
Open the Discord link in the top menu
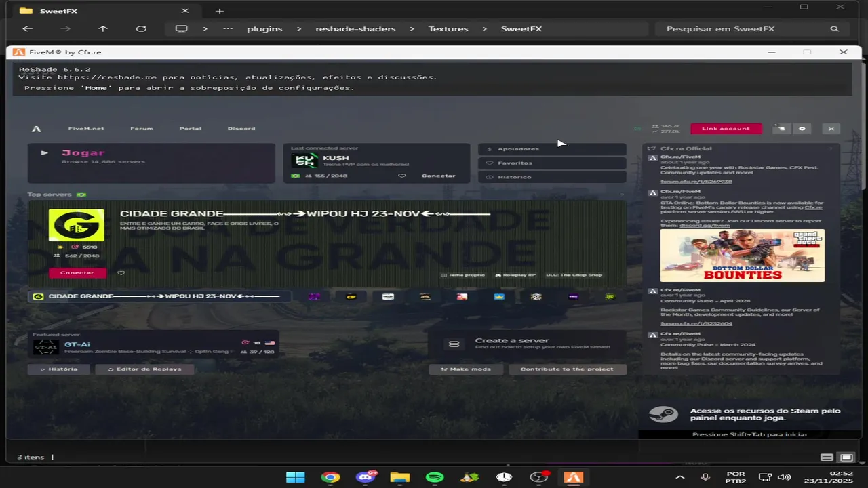point(241,129)
